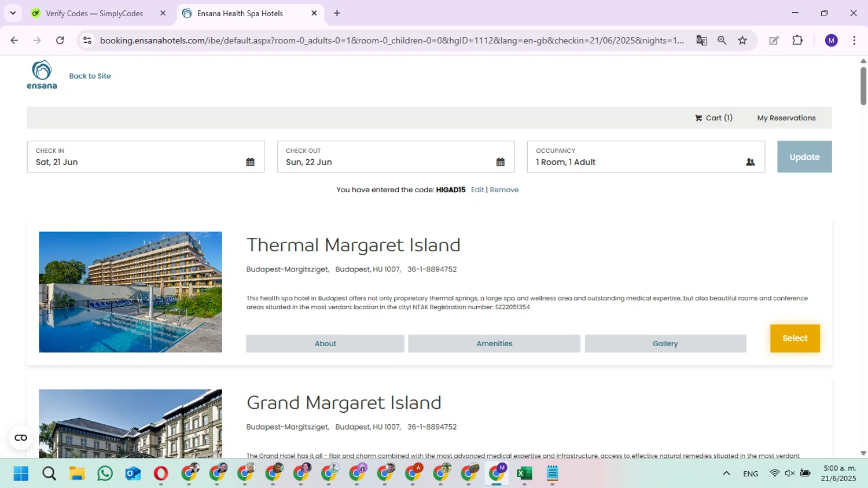
Task: Click the battery tray icon
Action: (806, 474)
